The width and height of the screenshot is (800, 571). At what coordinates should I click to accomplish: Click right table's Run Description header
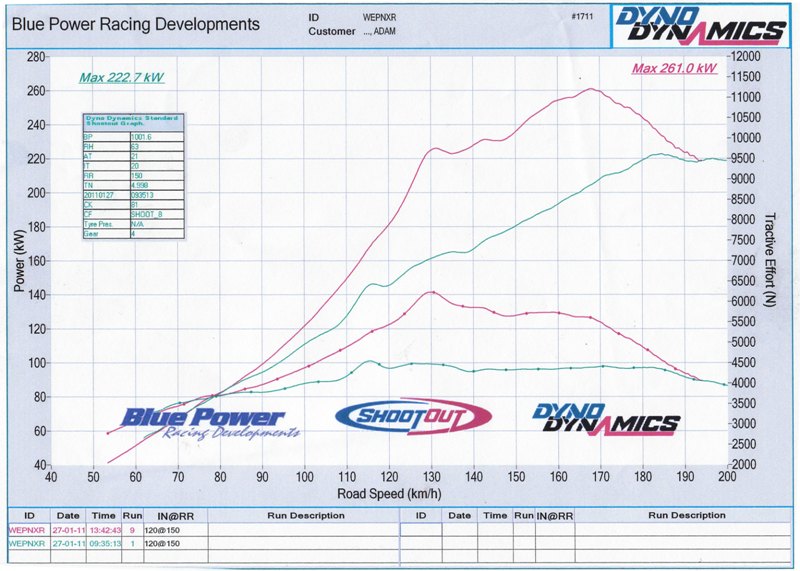[687, 515]
